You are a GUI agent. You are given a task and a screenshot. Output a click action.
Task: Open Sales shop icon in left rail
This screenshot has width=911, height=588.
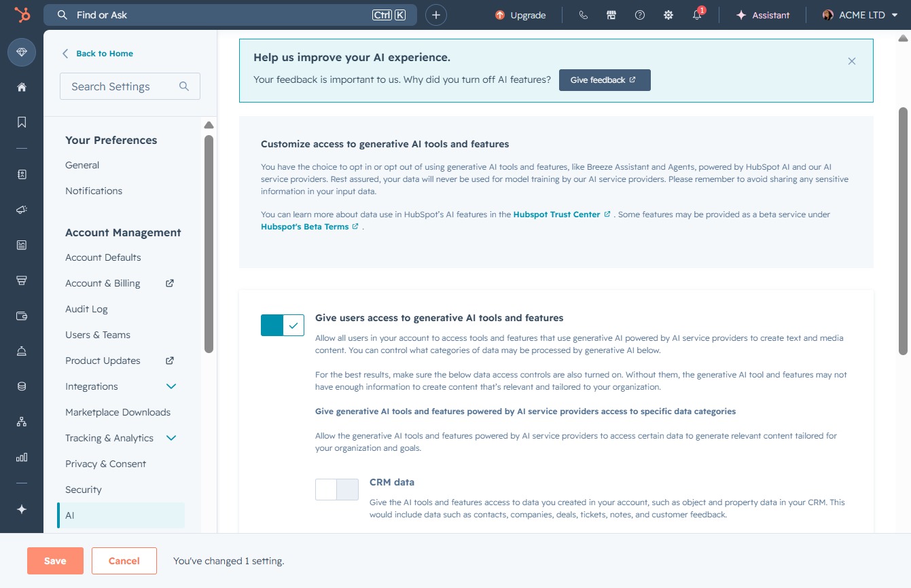(22, 280)
